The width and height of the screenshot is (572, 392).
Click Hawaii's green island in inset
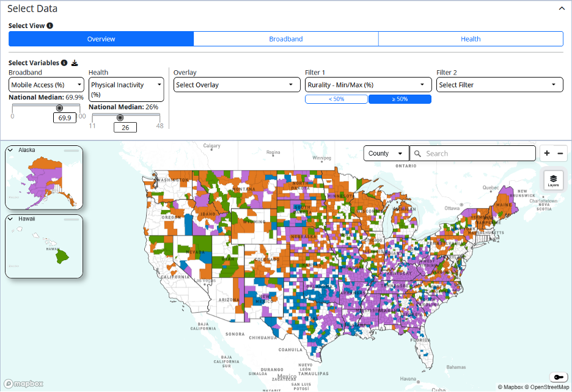(x=62, y=256)
